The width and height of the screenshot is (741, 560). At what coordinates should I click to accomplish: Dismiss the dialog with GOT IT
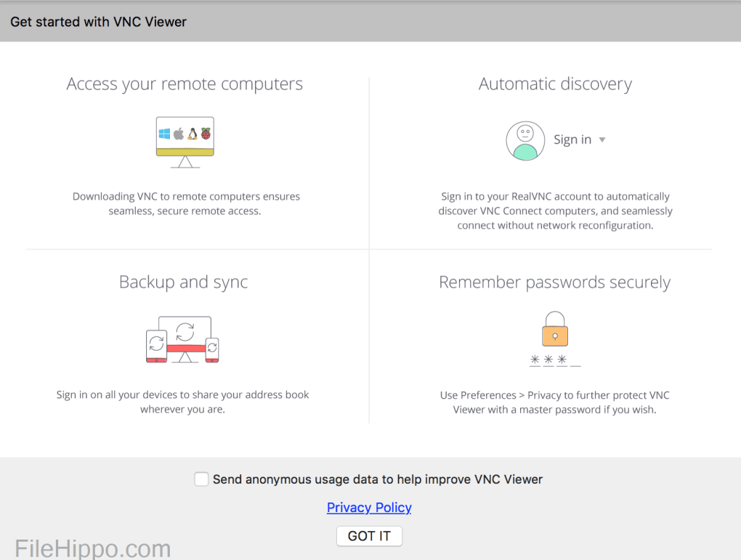click(x=369, y=536)
